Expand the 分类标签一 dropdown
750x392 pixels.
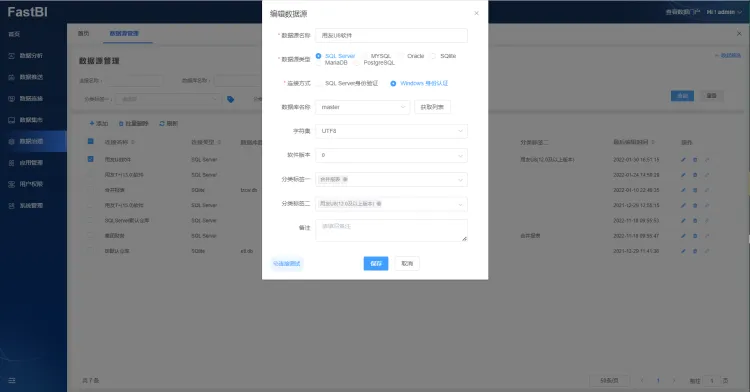tap(391, 180)
